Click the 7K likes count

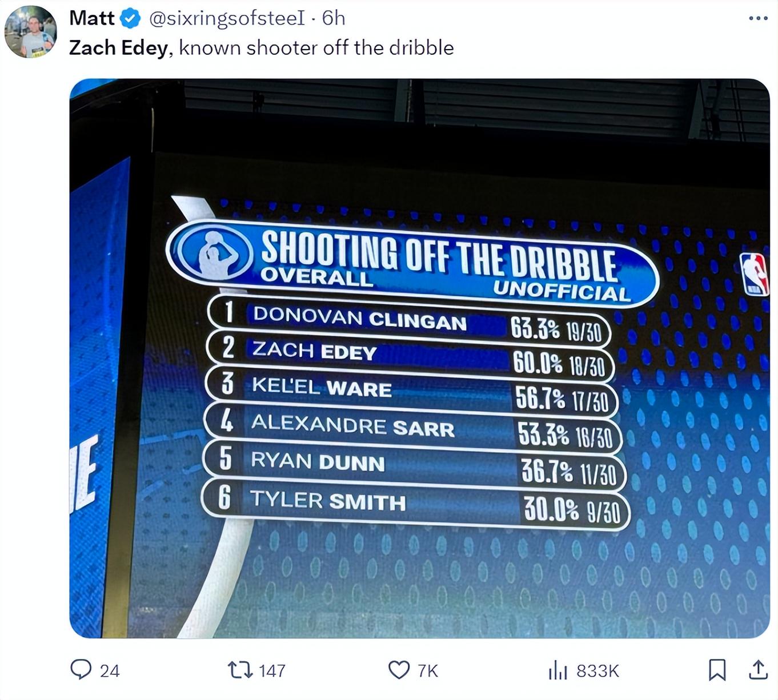pos(428,670)
